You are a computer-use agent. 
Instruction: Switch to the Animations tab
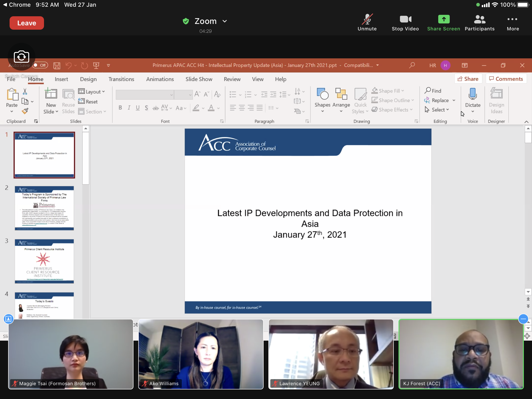[160, 79]
